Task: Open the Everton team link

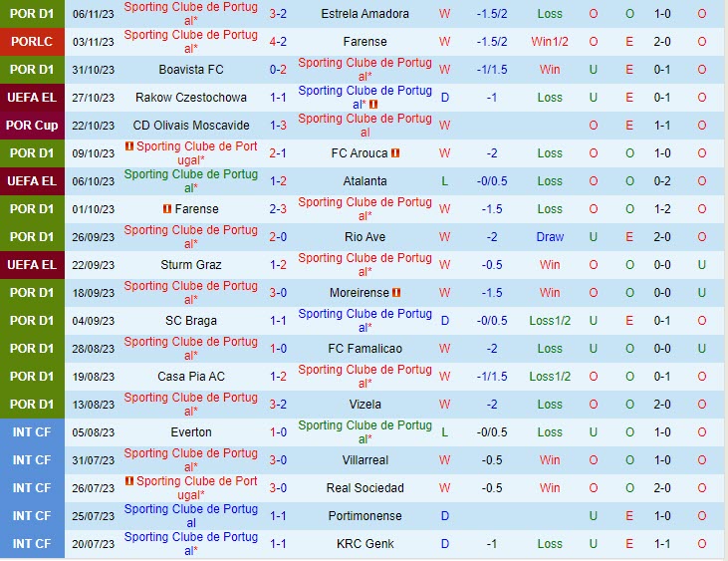Action: pyautogui.click(x=191, y=432)
